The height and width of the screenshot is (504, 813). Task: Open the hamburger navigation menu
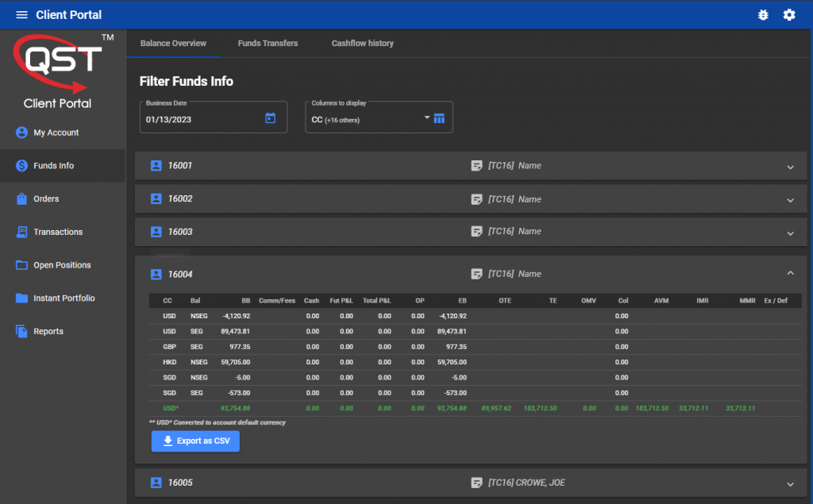click(x=21, y=14)
